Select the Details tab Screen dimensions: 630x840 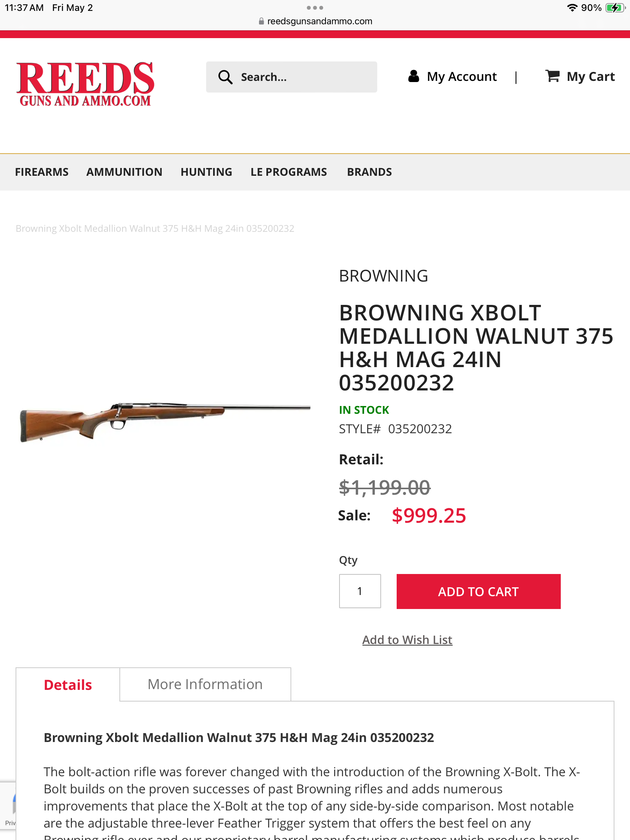click(68, 685)
